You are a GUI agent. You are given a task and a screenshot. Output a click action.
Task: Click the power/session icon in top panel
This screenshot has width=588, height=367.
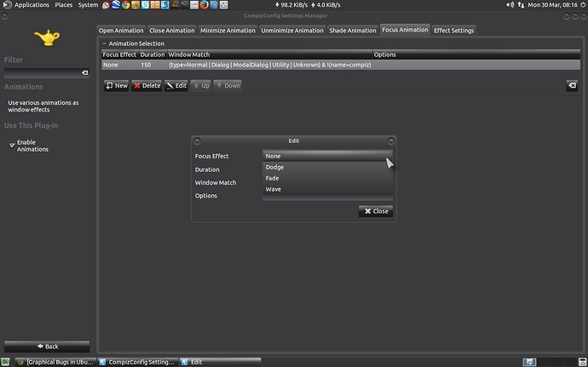583,5
